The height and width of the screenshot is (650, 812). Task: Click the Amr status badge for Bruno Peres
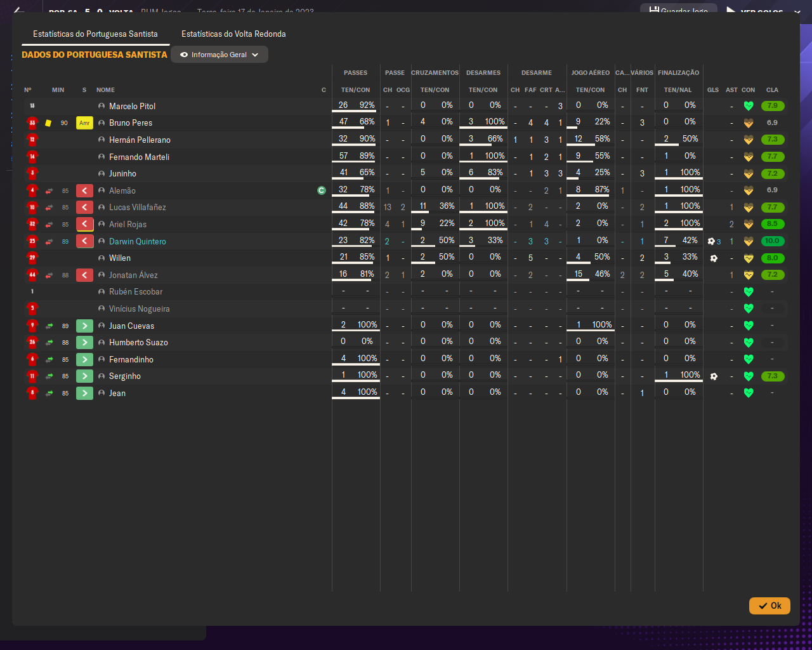point(84,123)
